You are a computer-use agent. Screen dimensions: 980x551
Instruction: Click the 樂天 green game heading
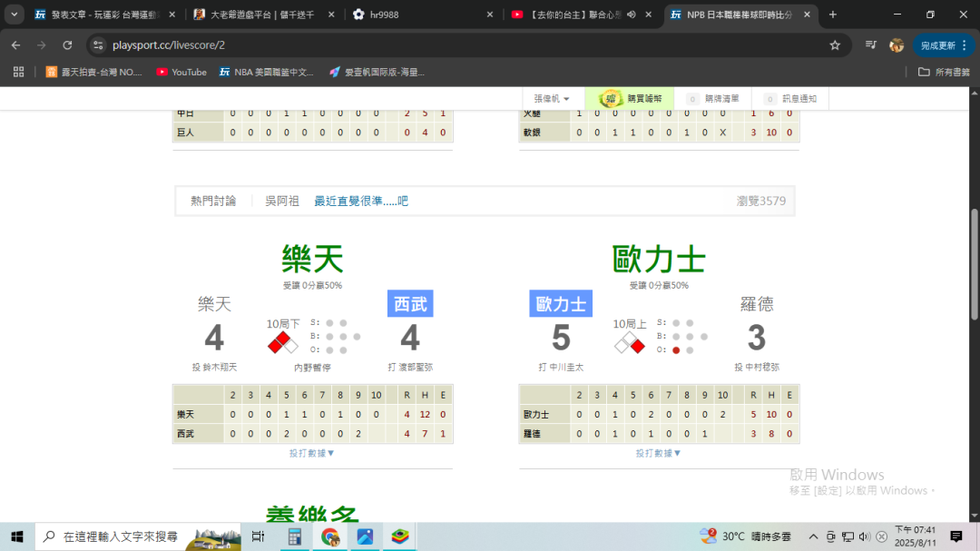[x=312, y=259]
